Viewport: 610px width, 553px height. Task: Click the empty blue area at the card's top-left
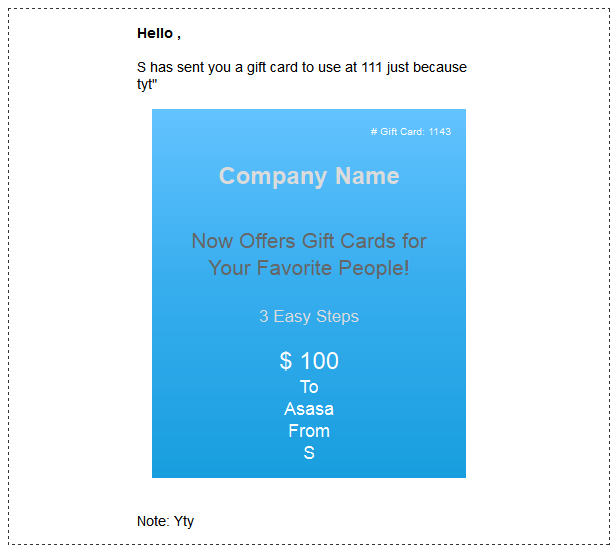point(187,136)
